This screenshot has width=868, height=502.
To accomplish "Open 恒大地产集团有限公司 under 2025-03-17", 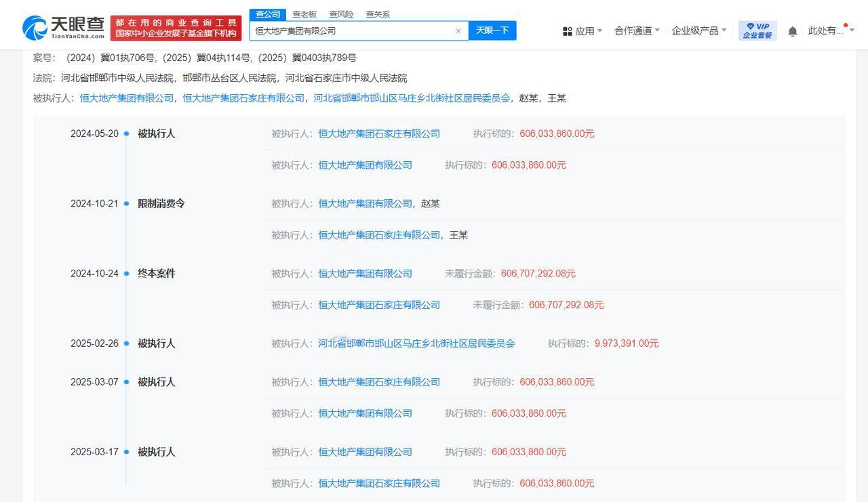I will (365, 452).
